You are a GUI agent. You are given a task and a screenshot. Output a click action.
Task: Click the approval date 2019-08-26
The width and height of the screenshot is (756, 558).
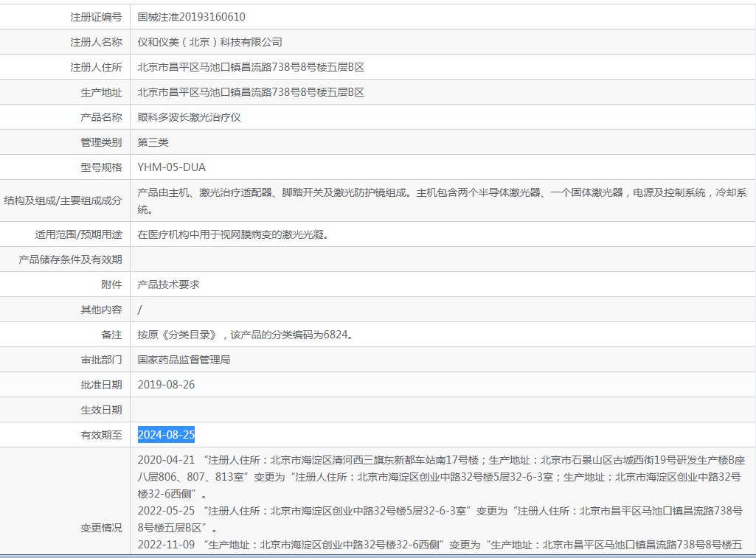click(167, 385)
